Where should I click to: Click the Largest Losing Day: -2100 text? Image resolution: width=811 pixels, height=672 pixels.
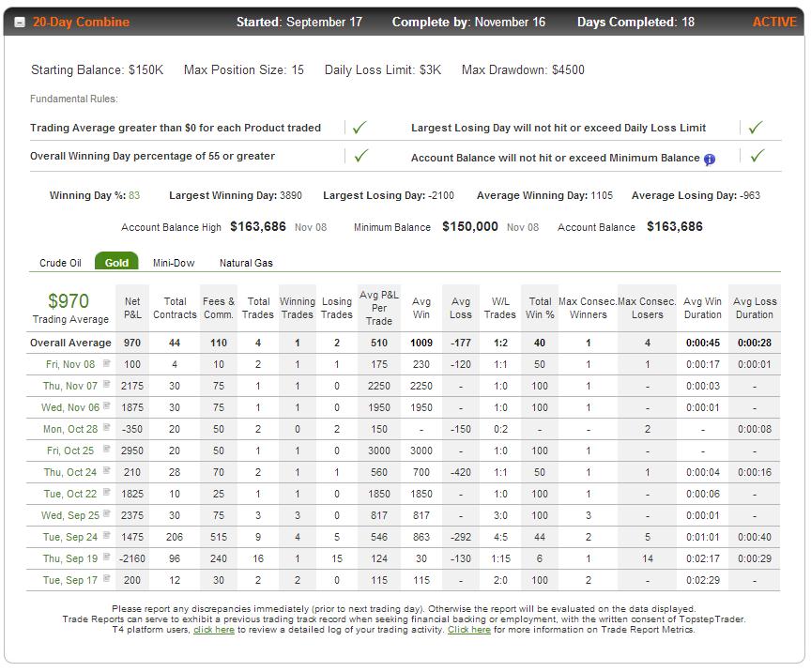tap(389, 195)
